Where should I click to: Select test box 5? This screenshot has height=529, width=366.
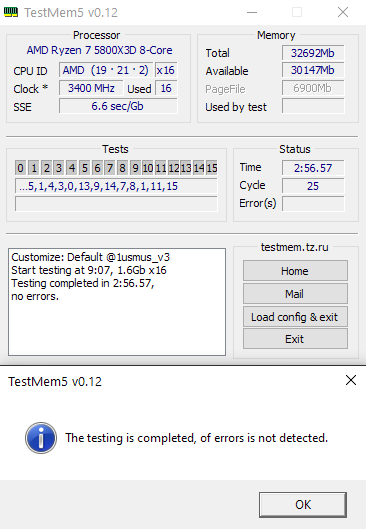coord(85,168)
